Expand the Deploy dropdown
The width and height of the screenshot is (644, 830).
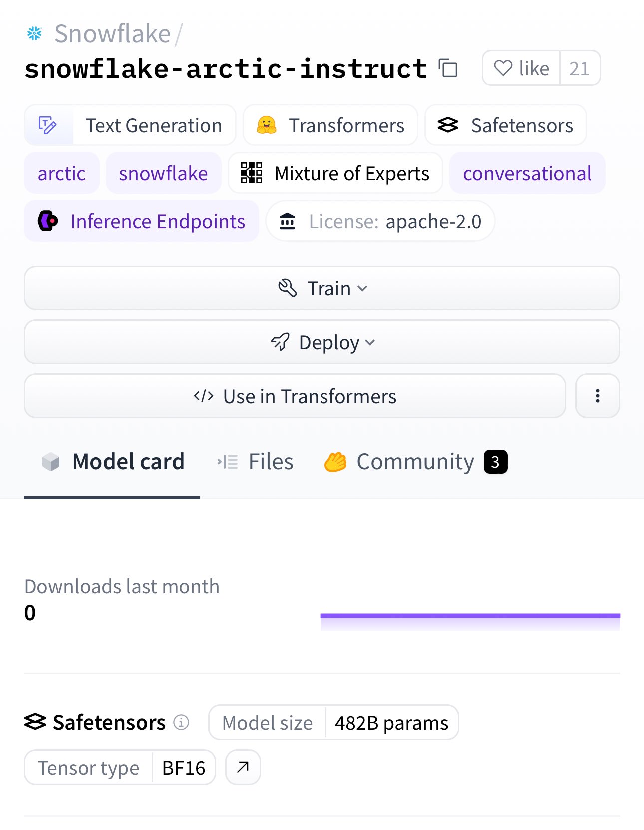click(x=322, y=342)
